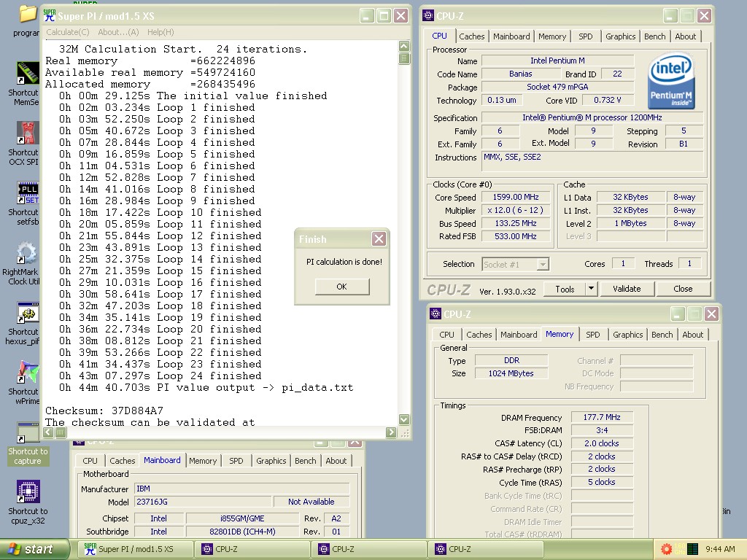Click the Checksum: 37D884A7 line
Viewport: 747px width, 560px height.
[104, 411]
